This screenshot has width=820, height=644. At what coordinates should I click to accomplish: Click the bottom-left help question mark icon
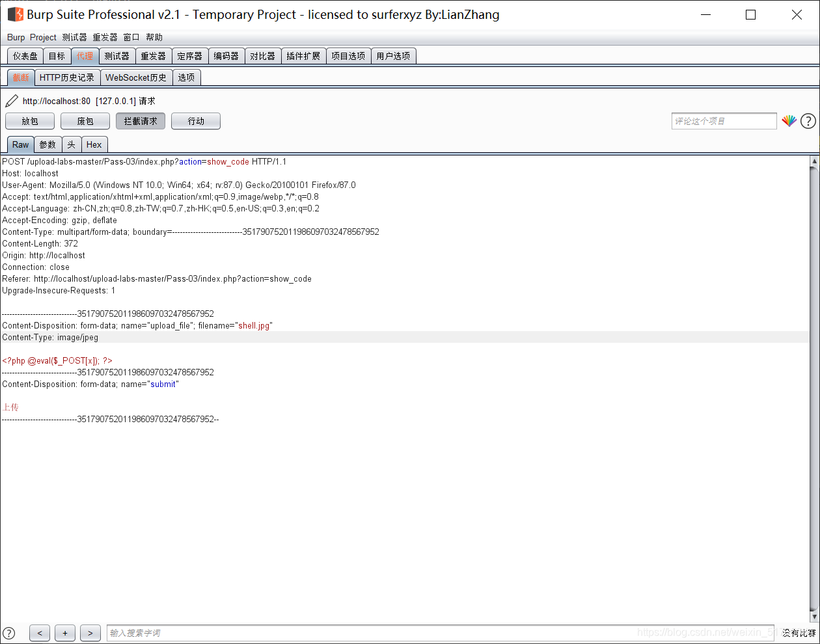(x=9, y=632)
